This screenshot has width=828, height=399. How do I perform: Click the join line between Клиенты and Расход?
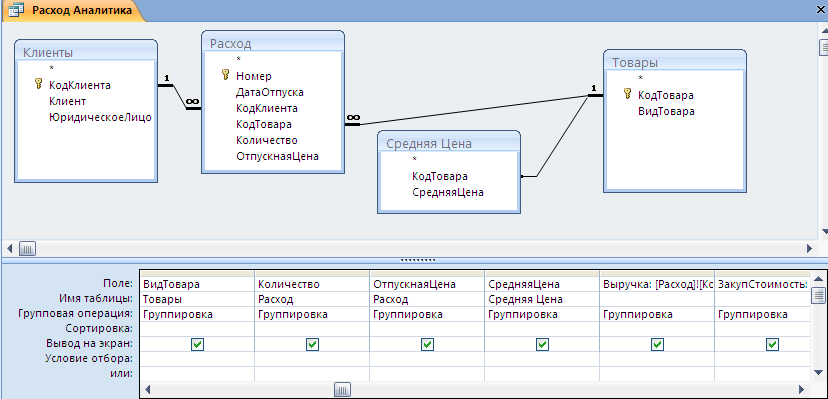[x=180, y=97]
